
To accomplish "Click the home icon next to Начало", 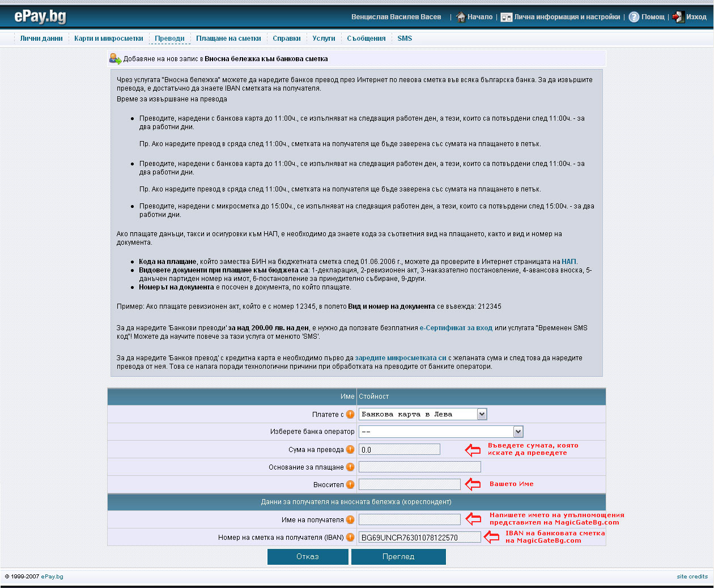I will [461, 17].
